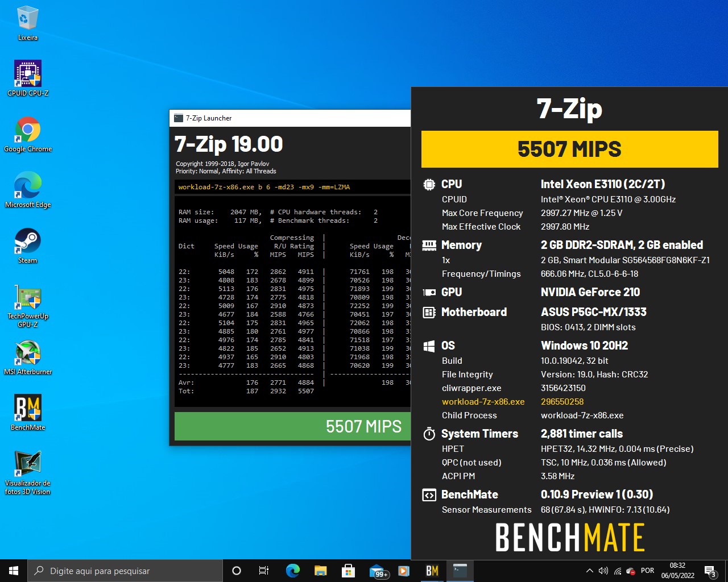728x582 pixels.
Task: Click the '7-Zip 19.00' heading
Action: point(229,144)
